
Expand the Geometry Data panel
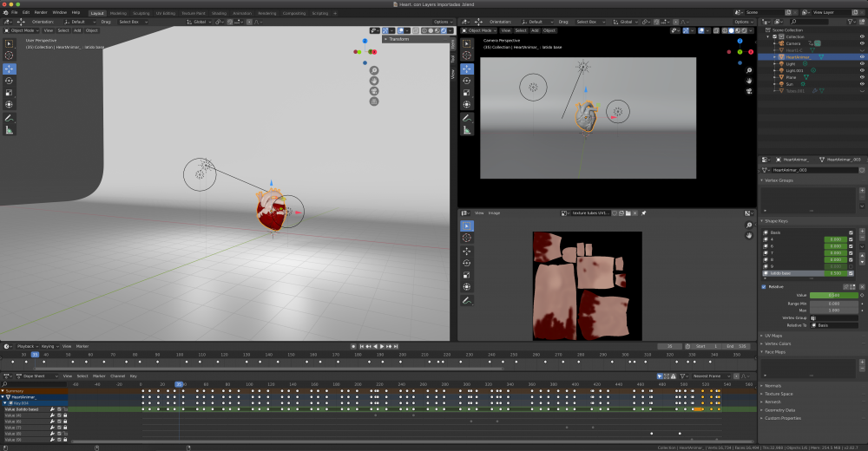pos(779,410)
